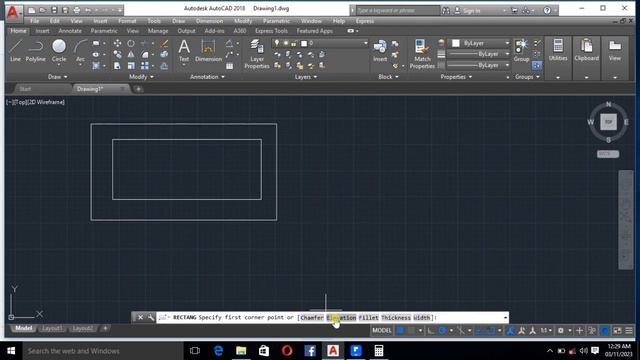
Task: Choose the Thickness command option
Action: tap(396, 318)
